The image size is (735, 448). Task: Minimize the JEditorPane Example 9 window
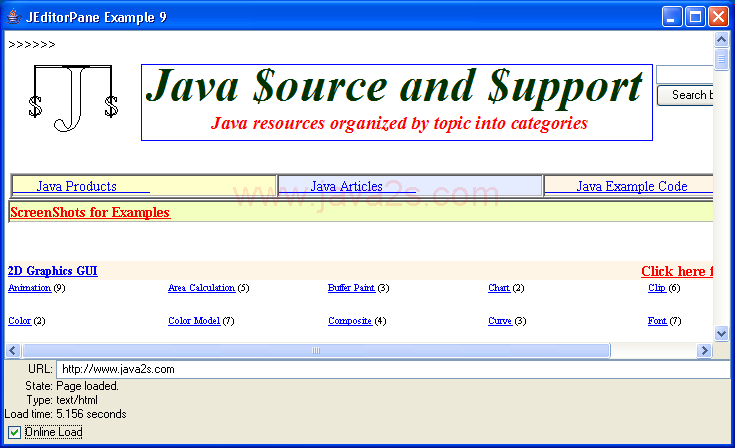click(x=672, y=17)
